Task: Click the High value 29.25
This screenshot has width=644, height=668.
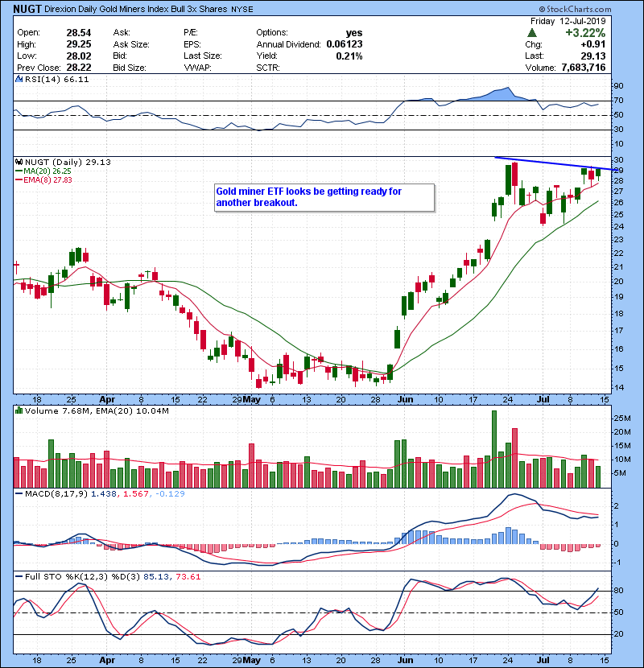Action: [79, 44]
